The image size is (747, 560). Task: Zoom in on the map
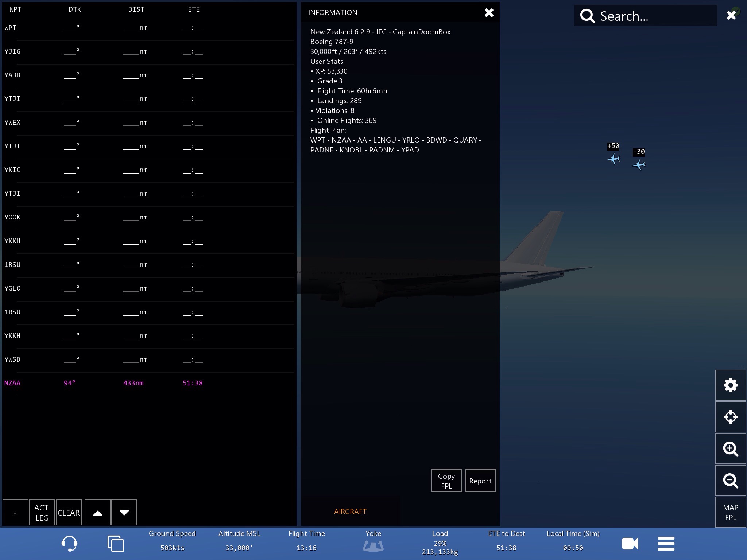click(x=730, y=449)
